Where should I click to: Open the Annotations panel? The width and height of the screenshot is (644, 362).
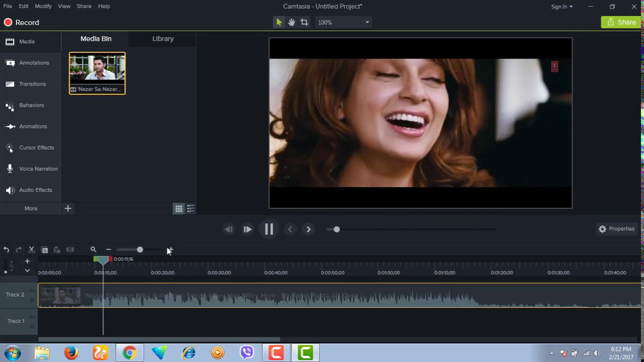31,63
